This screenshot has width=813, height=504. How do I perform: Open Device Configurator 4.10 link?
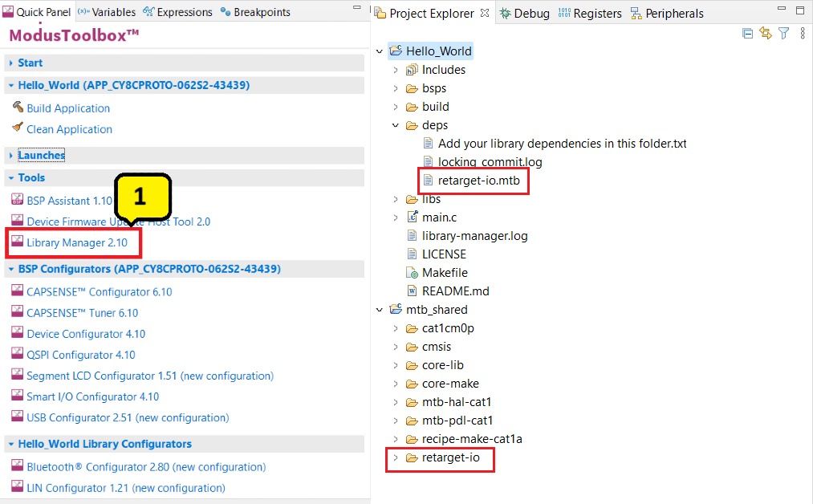(86, 334)
